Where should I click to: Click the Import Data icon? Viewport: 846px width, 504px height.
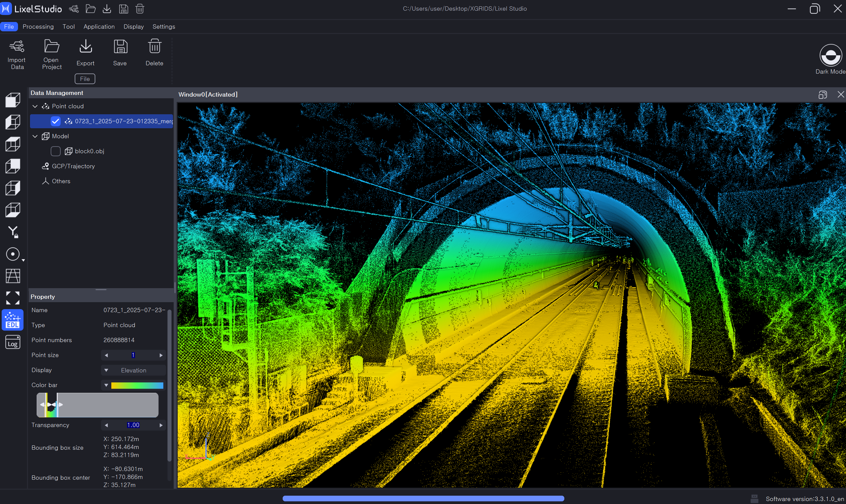17,47
